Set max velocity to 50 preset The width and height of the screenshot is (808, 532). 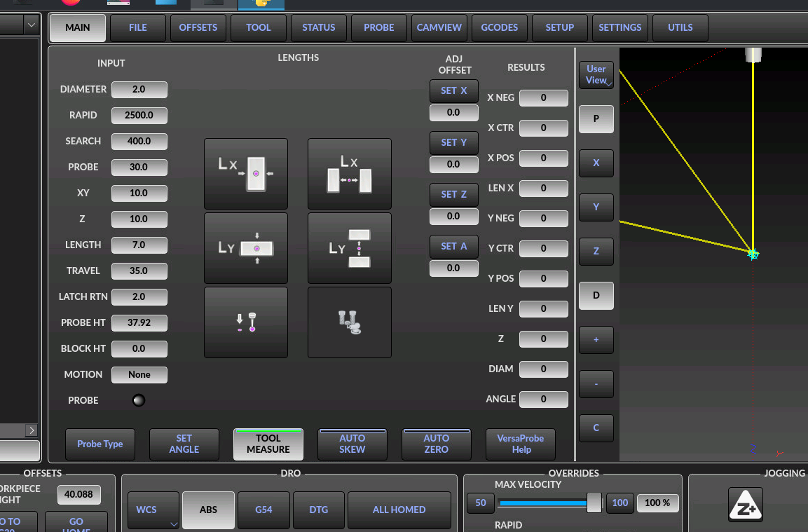tap(480, 503)
